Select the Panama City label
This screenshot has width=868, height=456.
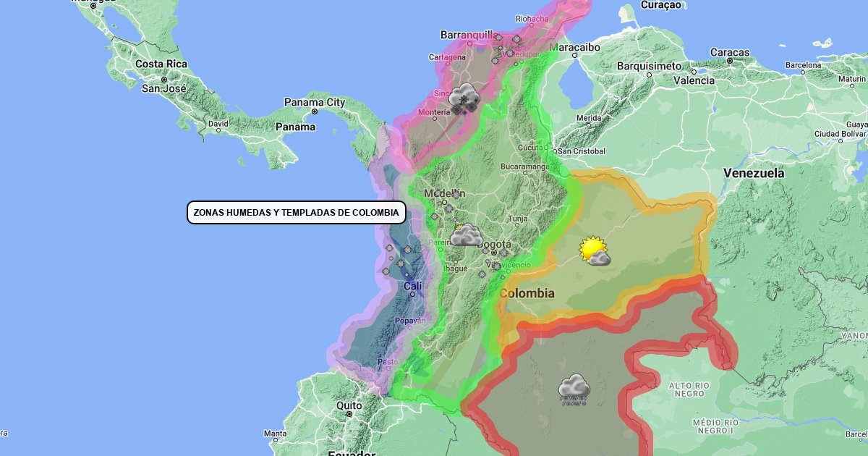315,103
